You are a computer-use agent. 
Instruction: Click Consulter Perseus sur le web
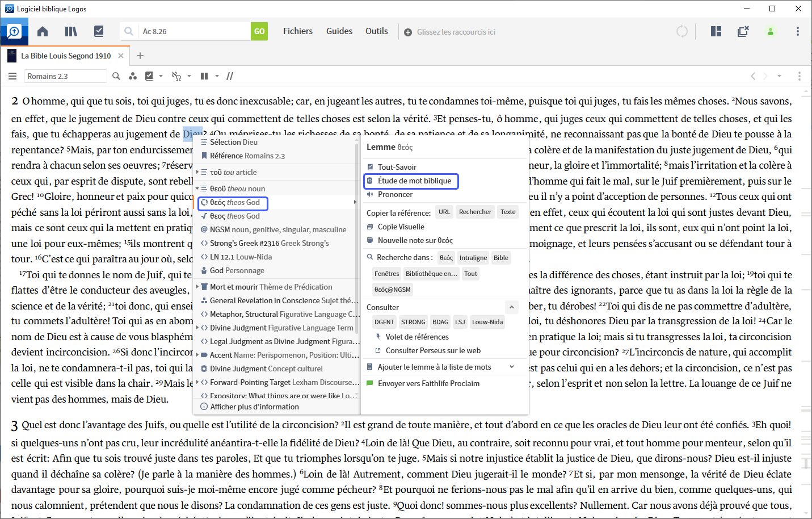433,350
